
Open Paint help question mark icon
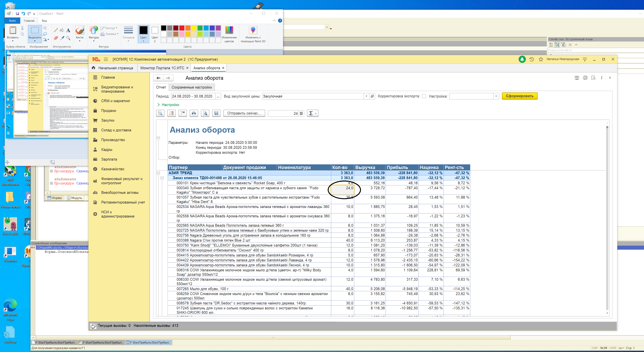pos(280,21)
